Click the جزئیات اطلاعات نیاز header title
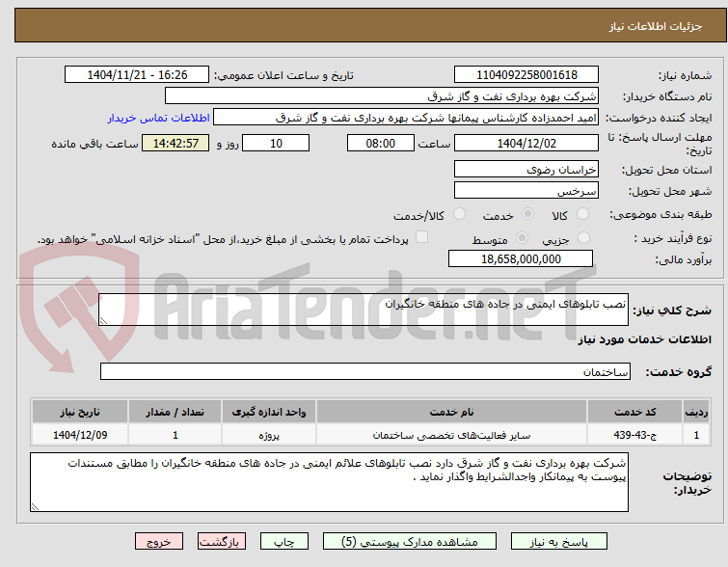Screen dimensions: 728x567 (x=655, y=26)
